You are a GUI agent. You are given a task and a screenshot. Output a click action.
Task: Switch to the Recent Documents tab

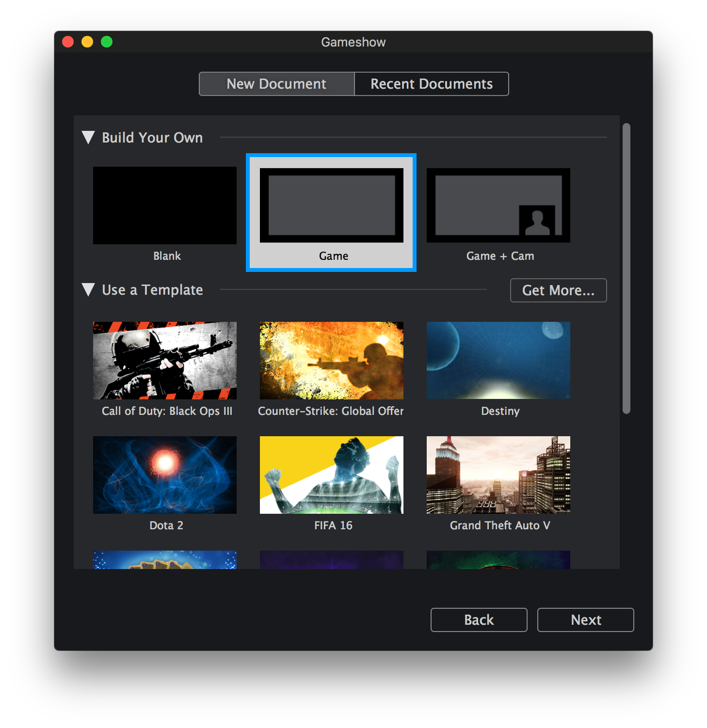click(x=431, y=83)
